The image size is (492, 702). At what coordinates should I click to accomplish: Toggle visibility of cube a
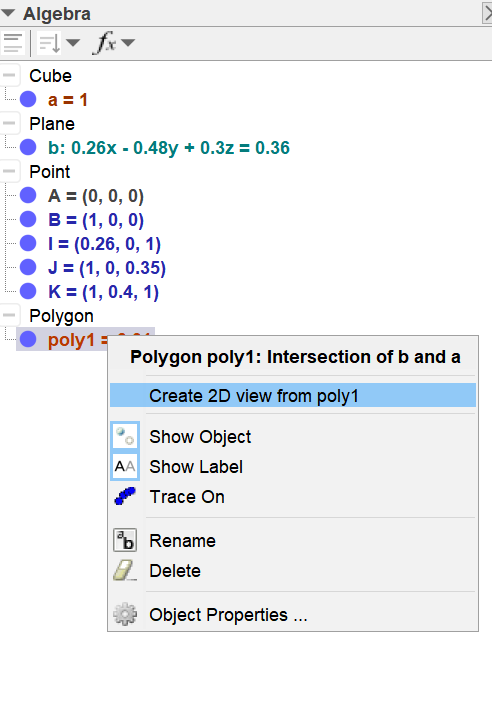[28, 99]
